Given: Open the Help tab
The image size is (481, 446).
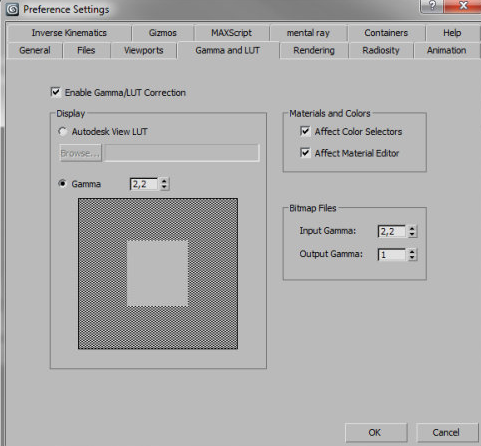Looking at the screenshot, I should click(x=452, y=33).
